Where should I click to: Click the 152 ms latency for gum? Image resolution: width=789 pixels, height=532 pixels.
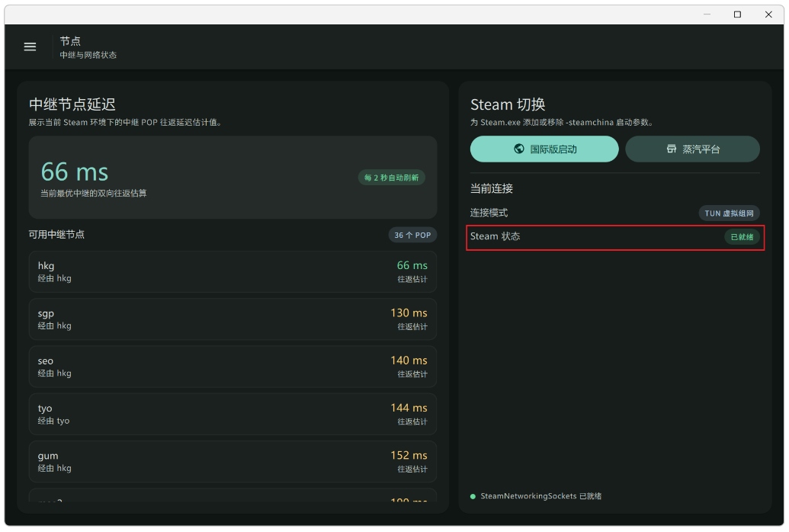click(x=409, y=455)
